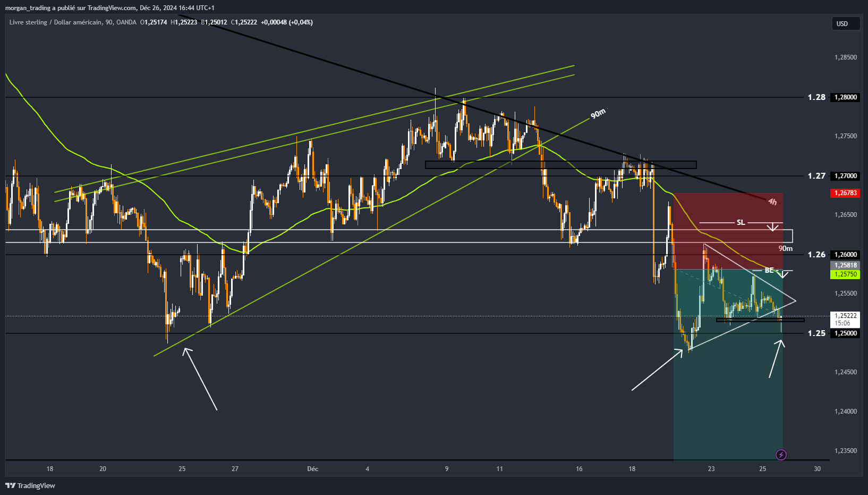This screenshot has width=868, height=495.
Task: Click the 16 date on time axis
Action: [579, 469]
